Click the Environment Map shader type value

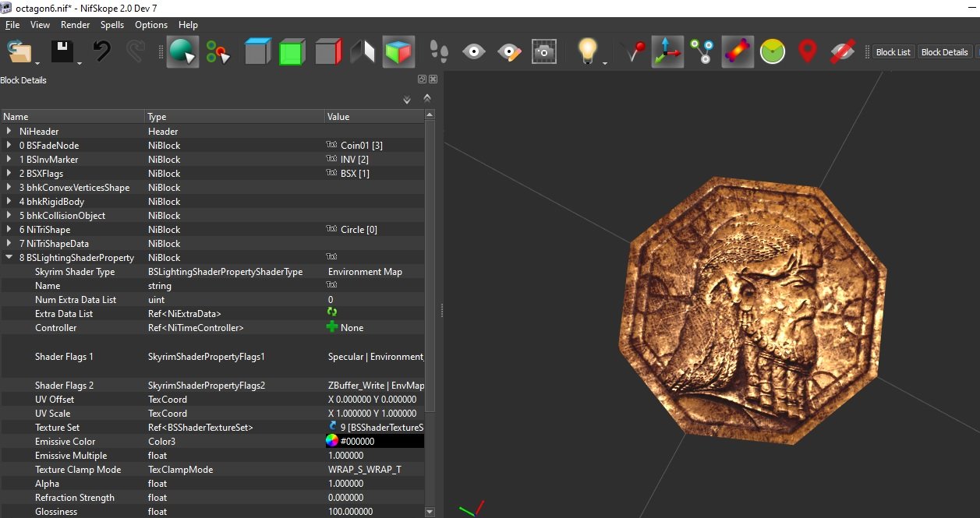365,272
